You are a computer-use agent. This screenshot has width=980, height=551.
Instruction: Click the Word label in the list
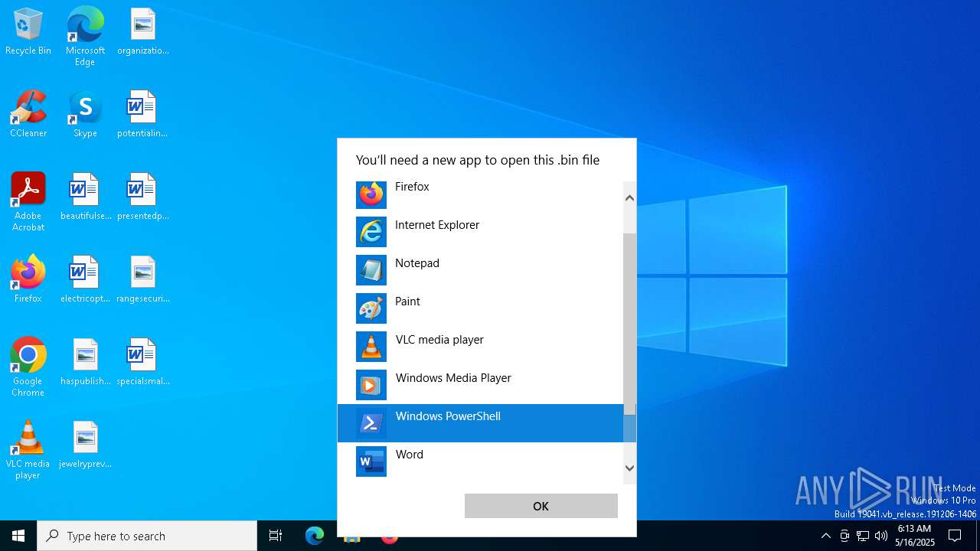(x=410, y=455)
